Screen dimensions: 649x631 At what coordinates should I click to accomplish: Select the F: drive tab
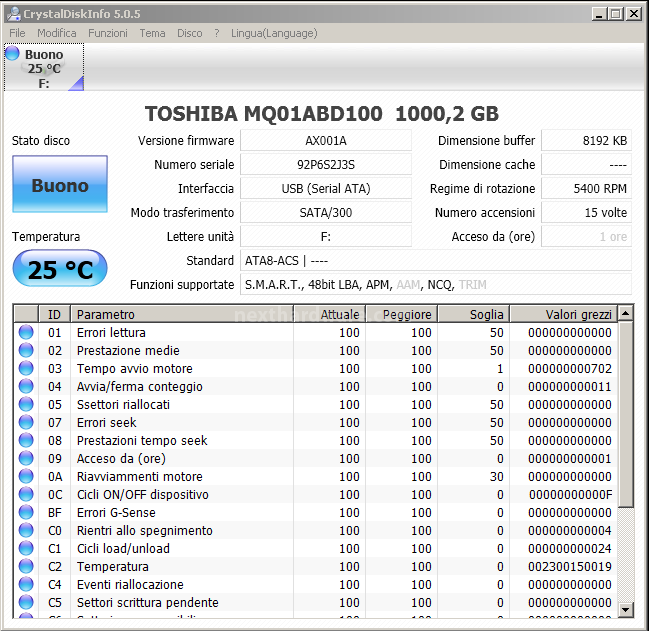[x=44, y=67]
